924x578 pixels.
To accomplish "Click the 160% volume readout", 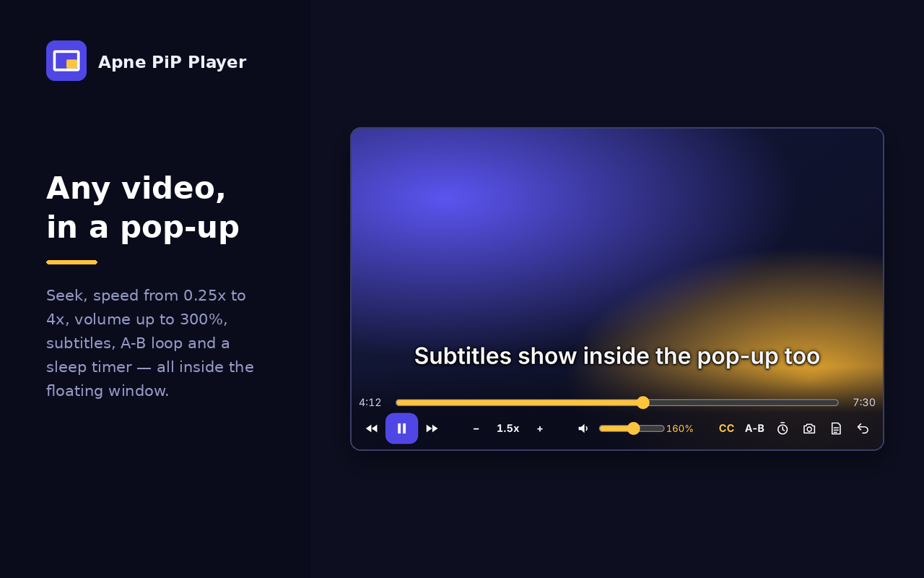I will pos(680,428).
